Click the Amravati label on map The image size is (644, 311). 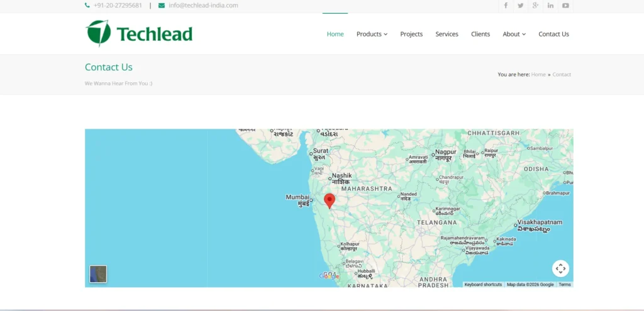tap(418, 159)
